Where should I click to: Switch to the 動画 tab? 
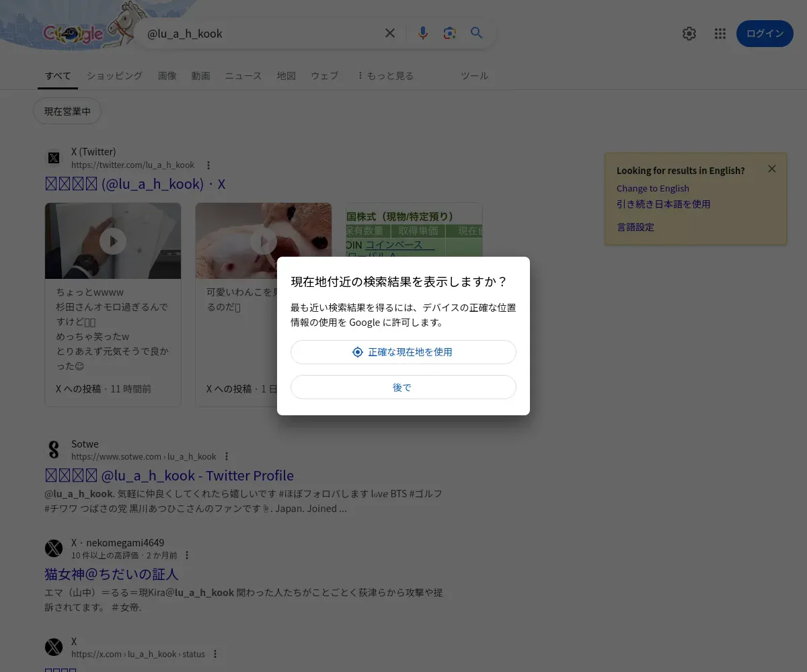coord(200,76)
